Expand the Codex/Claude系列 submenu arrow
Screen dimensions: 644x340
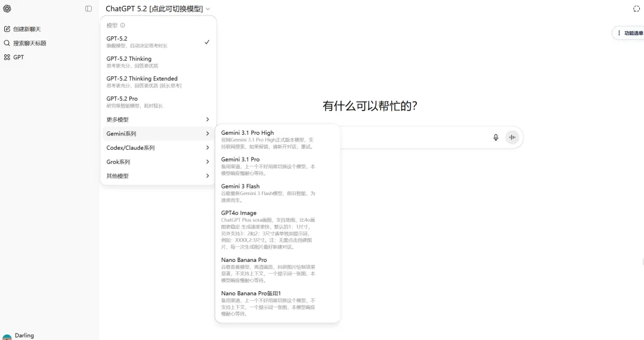click(x=208, y=148)
